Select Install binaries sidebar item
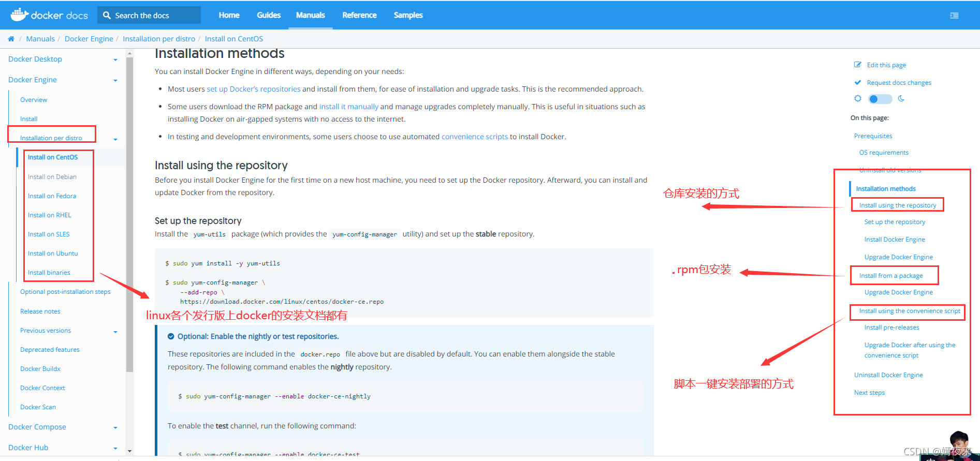 [x=49, y=273]
